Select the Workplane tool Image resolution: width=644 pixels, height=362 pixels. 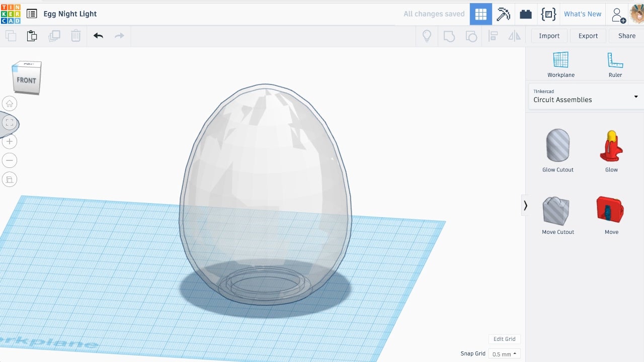[560, 65]
